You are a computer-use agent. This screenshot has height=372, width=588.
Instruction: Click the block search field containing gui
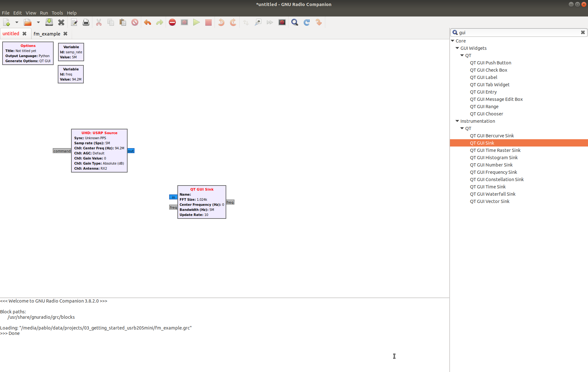pos(519,33)
